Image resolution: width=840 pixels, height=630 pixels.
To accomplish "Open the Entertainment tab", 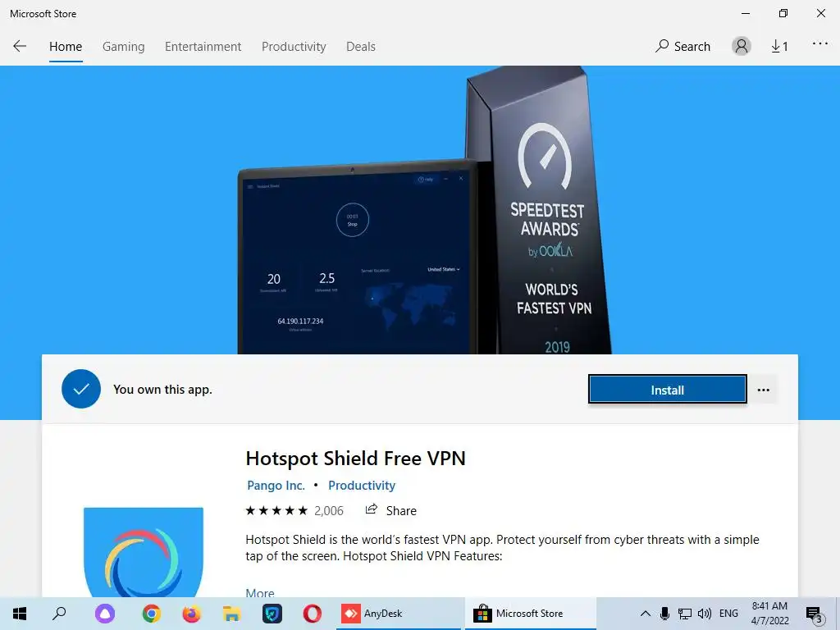I will tap(203, 47).
